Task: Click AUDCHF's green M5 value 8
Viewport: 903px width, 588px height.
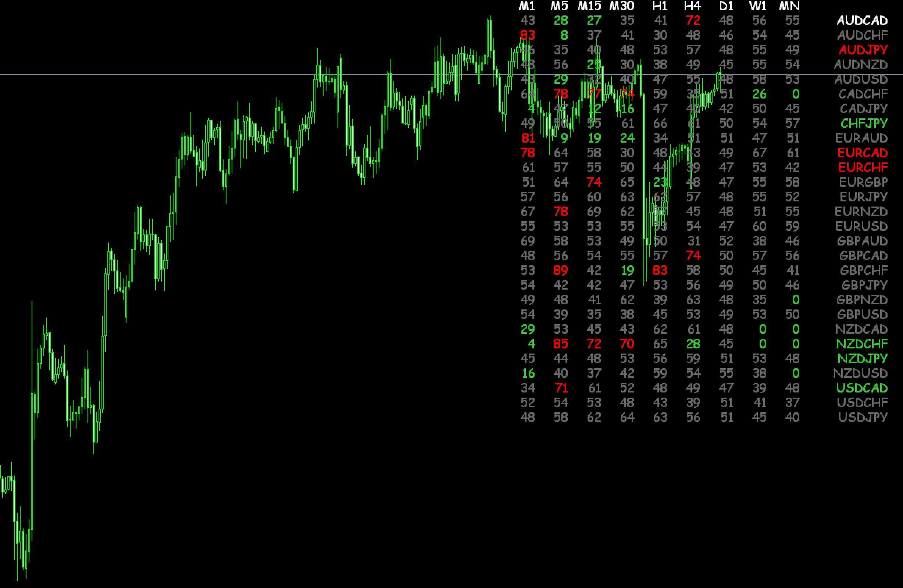Action: (x=564, y=35)
